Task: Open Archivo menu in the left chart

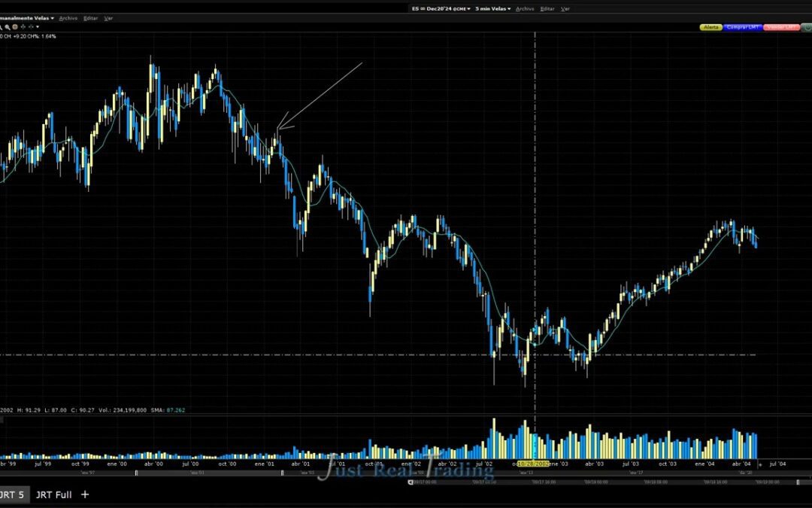Action: (68, 17)
